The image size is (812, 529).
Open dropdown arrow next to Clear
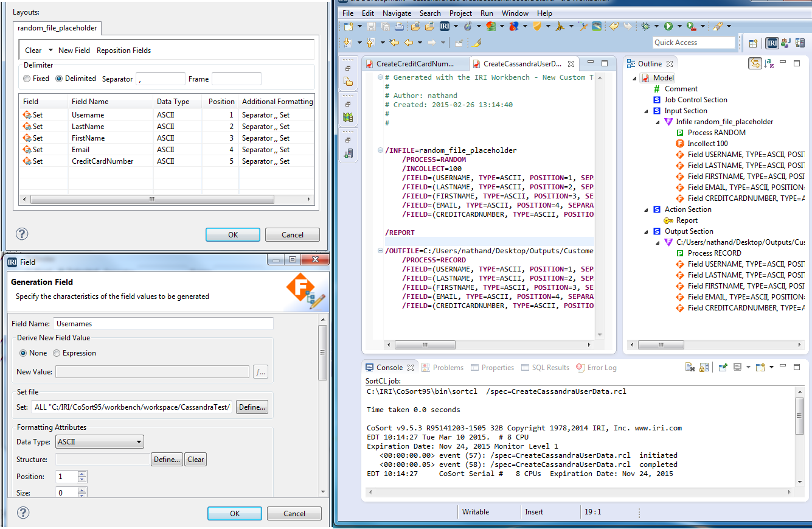(50, 51)
